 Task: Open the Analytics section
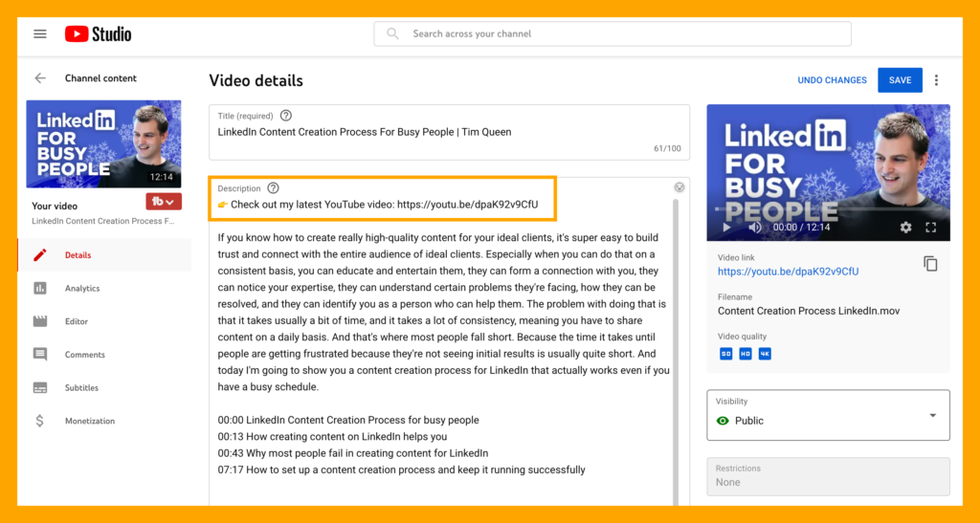(x=104, y=288)
